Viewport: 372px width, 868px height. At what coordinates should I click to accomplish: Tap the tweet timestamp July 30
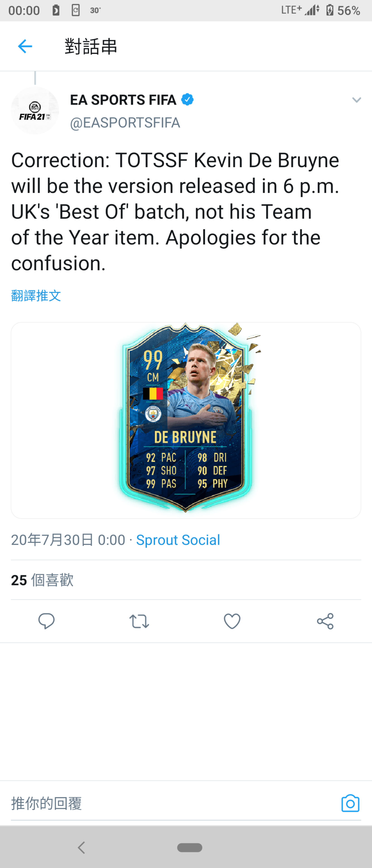click(68, 540)
